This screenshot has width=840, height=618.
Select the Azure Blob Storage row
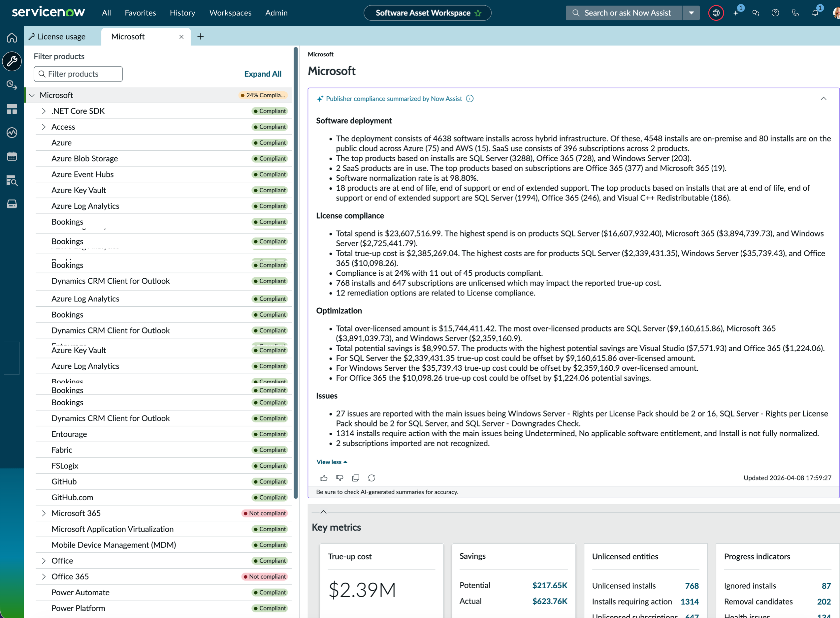point(164,159)
